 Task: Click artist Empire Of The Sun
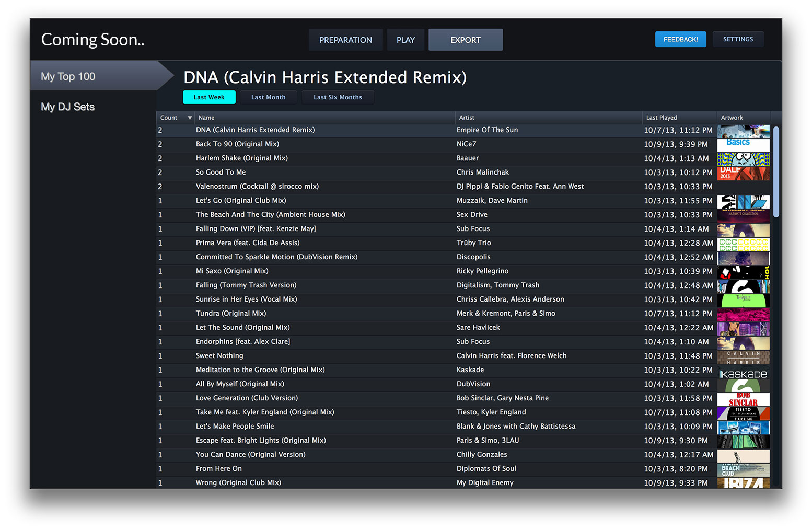click(x=487, y=130)
